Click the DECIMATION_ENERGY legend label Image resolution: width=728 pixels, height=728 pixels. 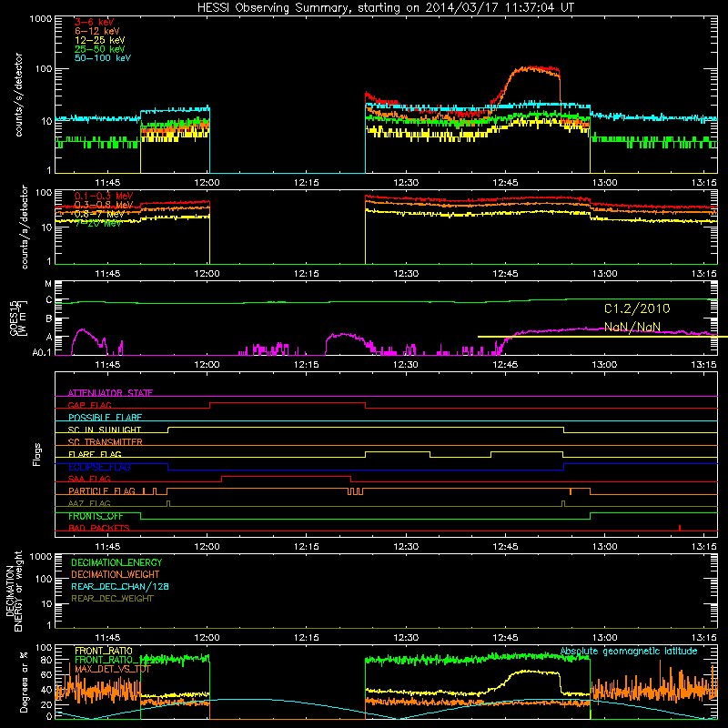116,562
